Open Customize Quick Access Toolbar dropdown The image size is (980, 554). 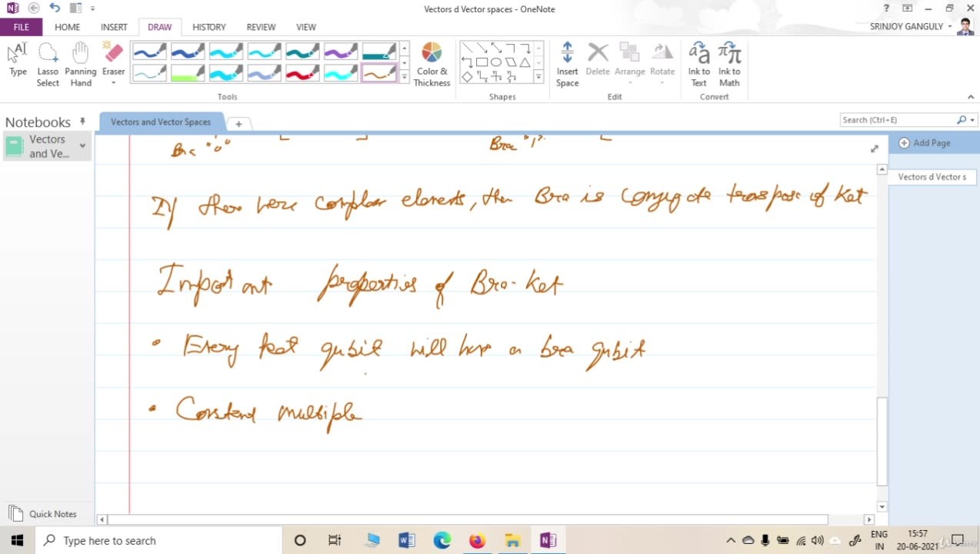93,8
